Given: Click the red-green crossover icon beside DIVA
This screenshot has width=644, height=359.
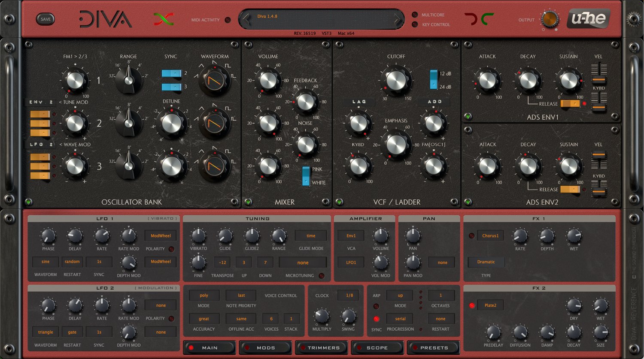Looking at the screenshot, I should point(164,19).
